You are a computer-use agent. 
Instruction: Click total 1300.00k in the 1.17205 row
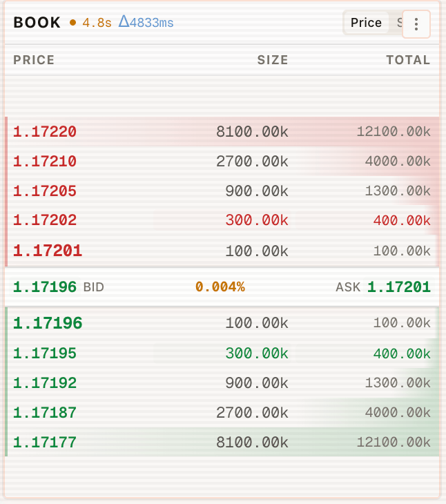pyautogui.click(x=398, y=191)
